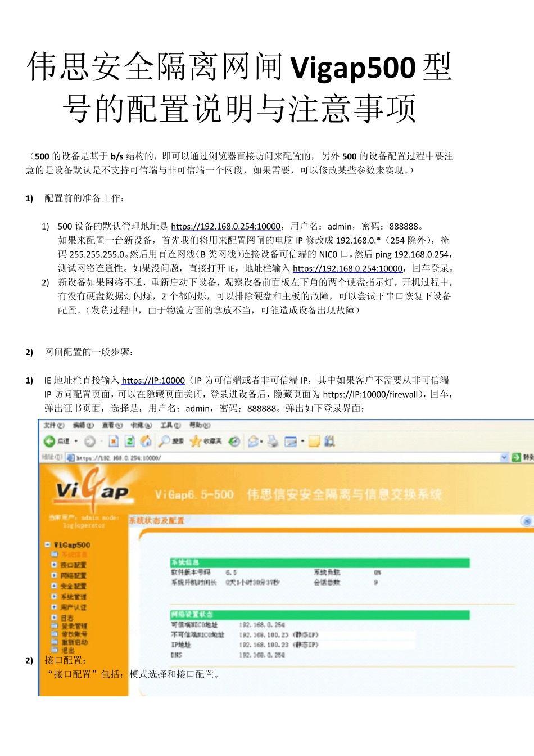534x756 pixels.
Task: Click the 收藏夹 label on toolbar
Action: tap(212, 442)
